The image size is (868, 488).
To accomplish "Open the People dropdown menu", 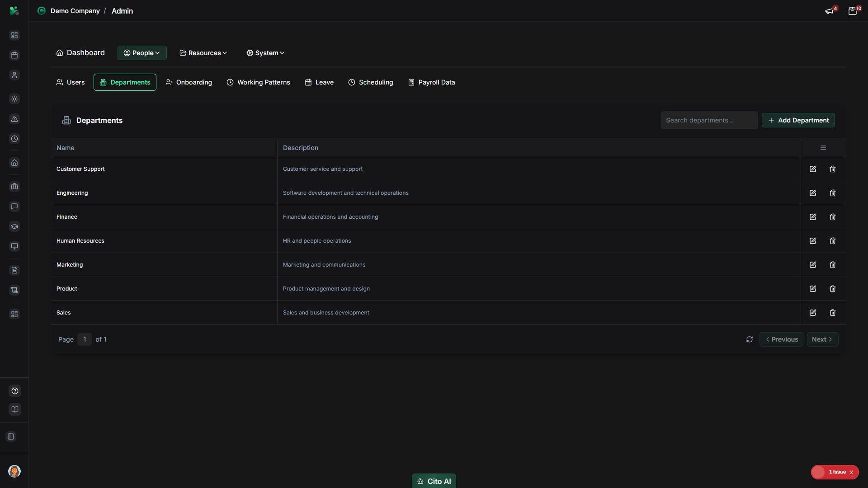I will 142,53.
